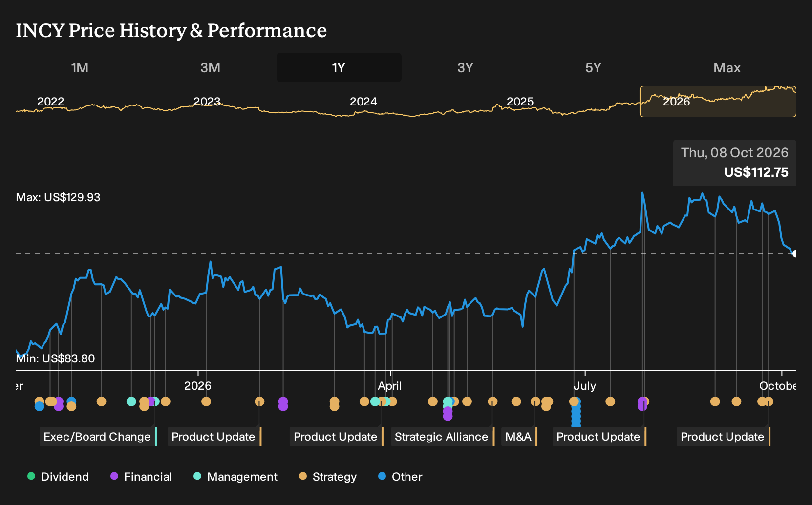Toggle Dividend events in legend
This screenshot has width=812, height=505.
(58, 477)
